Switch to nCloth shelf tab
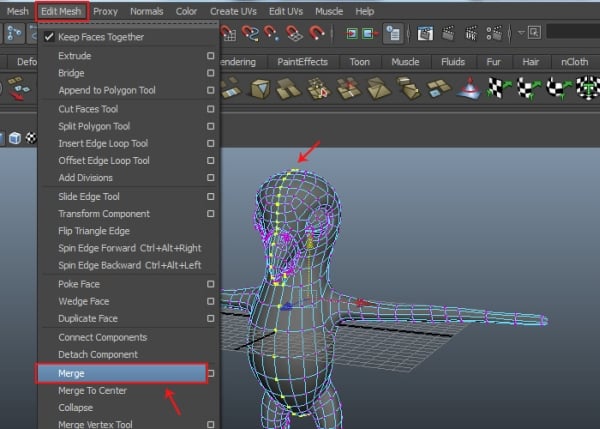The height and width of the screenshot is (429, 600). tap(574, 62)
